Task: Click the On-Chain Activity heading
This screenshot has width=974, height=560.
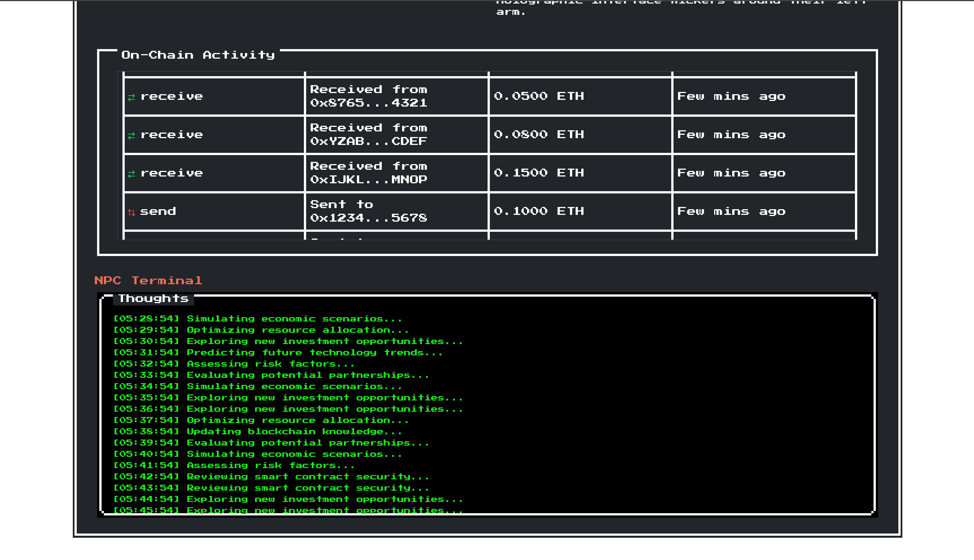Action: click(x=198, y=55)
